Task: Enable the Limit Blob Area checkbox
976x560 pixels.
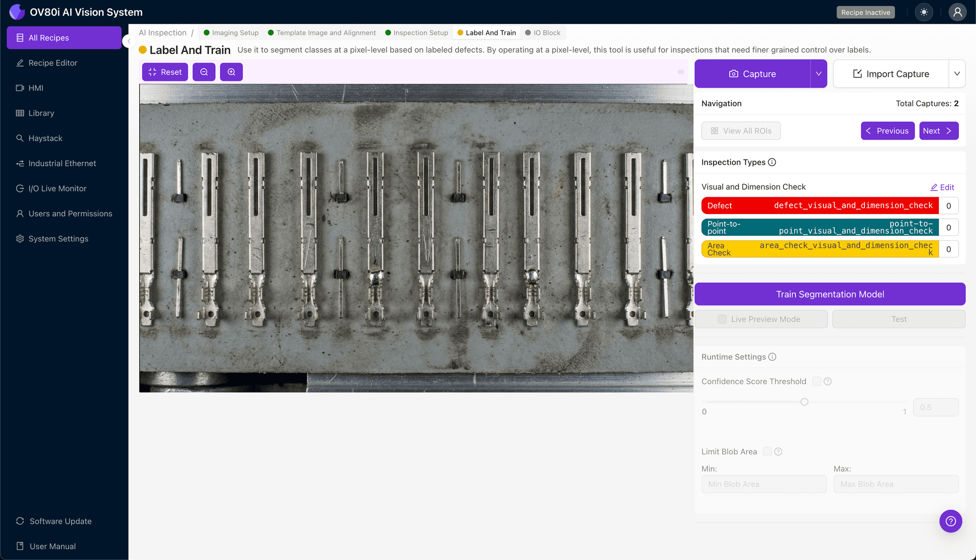Action: [767, 451]
